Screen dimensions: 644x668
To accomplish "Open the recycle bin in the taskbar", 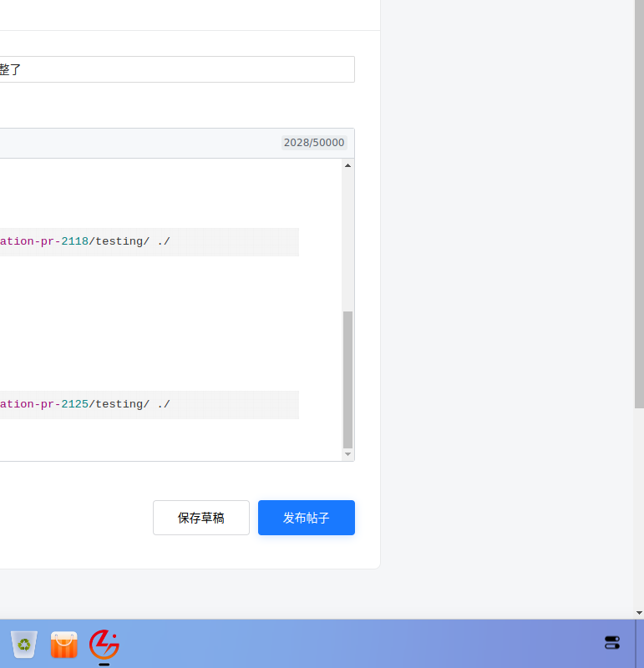I will click(x=24, y=644).
